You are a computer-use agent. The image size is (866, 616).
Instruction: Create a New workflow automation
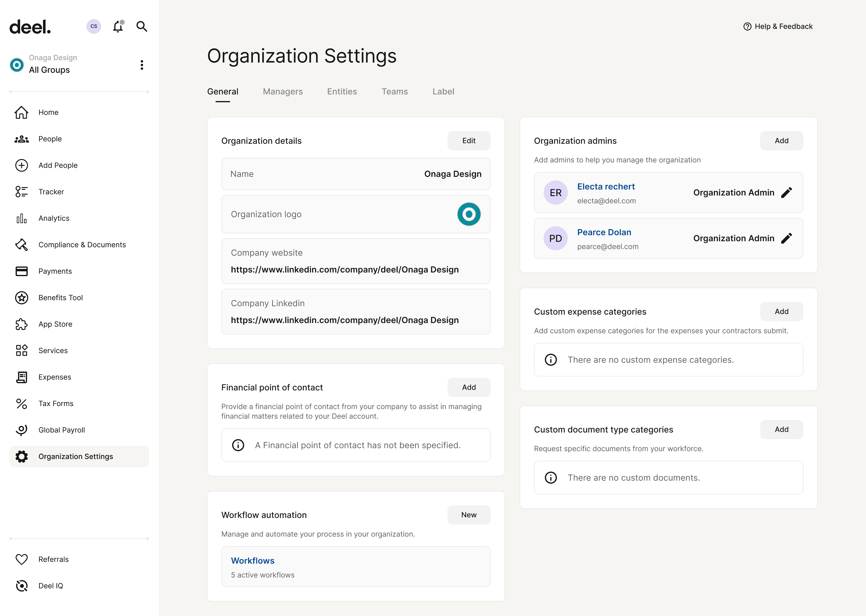point(469,515)
